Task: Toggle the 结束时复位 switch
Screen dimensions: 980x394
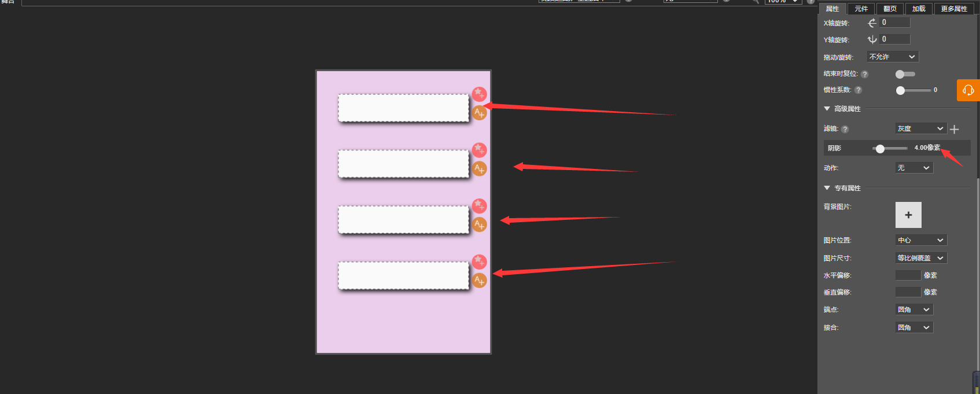Action: click(905, 74)
